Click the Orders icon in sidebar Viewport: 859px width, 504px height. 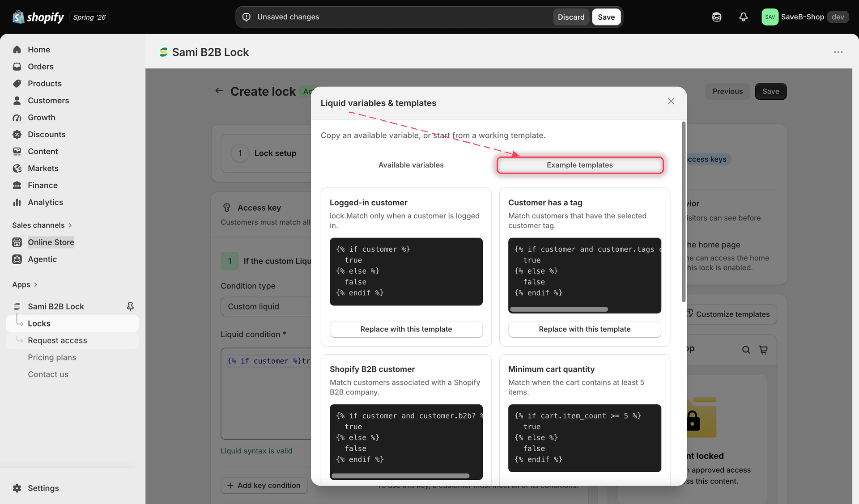tap(17, 67)
